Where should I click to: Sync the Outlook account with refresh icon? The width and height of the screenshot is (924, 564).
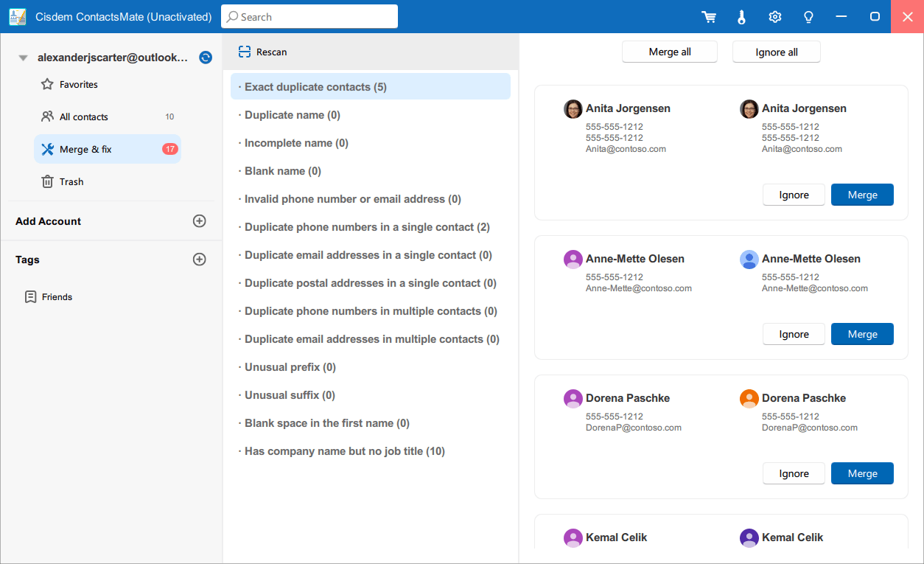coord(206,58)
